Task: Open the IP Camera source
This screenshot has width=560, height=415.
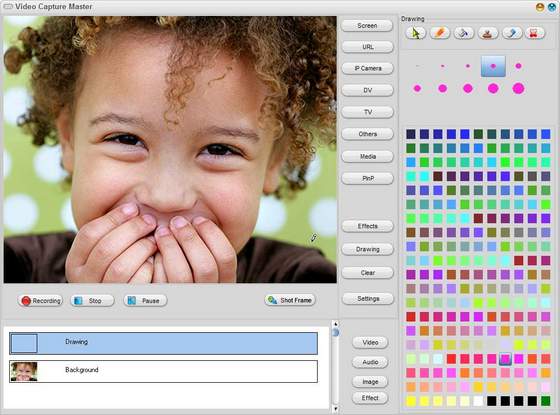Action: [x=368, y=68]
